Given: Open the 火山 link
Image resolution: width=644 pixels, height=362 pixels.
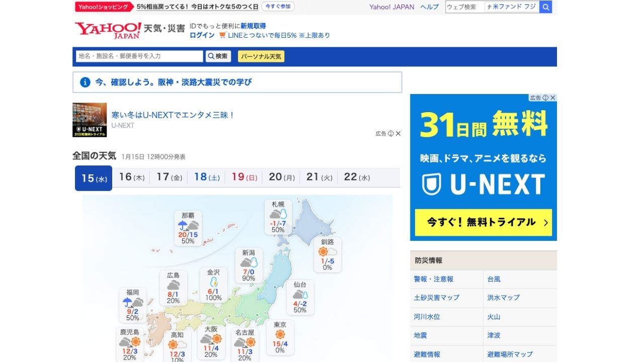Looking at the screenshot, I should (494, 317).
